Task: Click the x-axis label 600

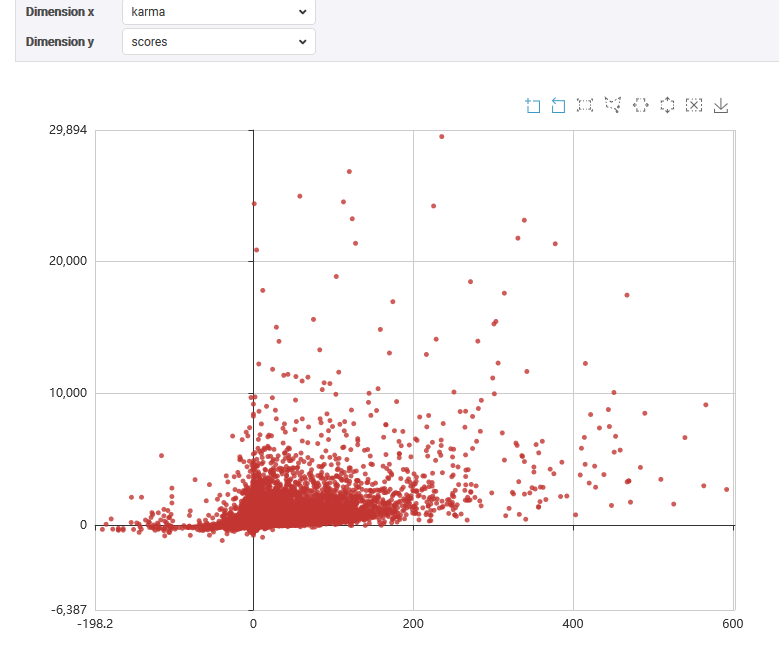Action: (x=733, y=624)
